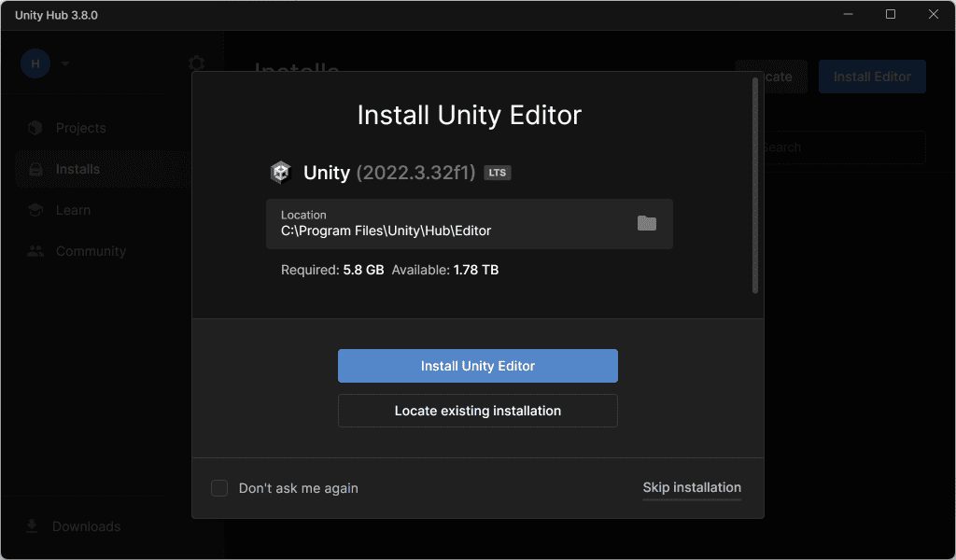Click the H user avatar
Image resolution: width=956 pixels, height=560 pixels.
point(35,63)
